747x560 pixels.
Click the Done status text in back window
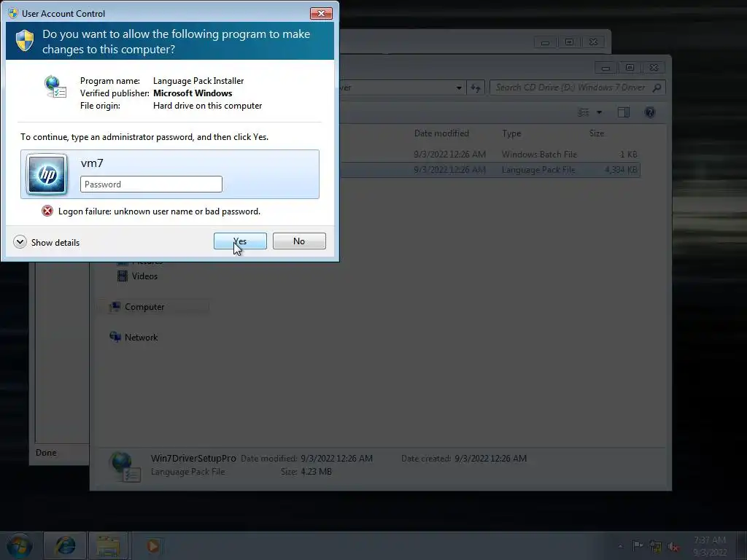click(46, 452)
